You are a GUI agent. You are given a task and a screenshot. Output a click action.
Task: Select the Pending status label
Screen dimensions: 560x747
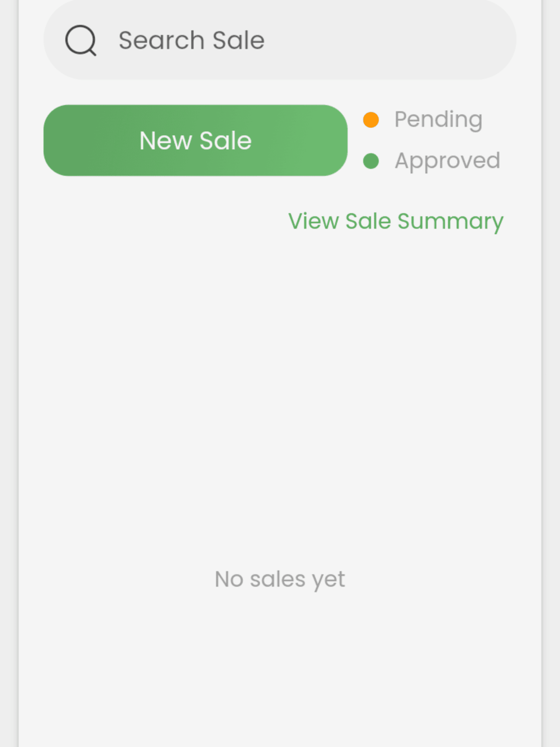pos(438,120)
